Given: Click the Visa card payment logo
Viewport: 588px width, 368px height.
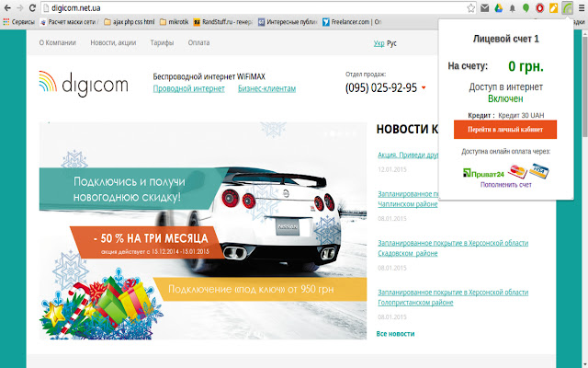Looking at the screenshot, I should [539, 171].
